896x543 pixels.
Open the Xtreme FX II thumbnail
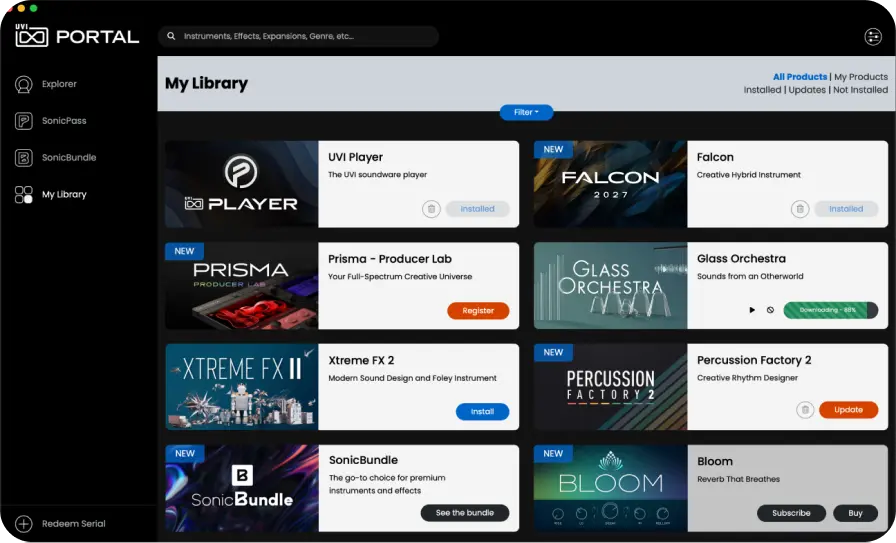[242, 387]
